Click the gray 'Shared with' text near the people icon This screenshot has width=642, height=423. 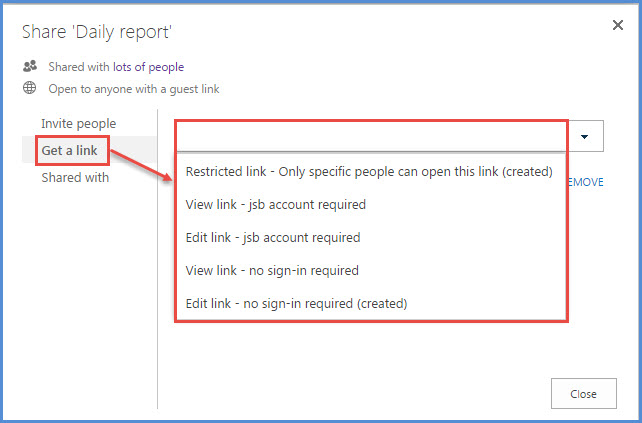click(79, 67)
